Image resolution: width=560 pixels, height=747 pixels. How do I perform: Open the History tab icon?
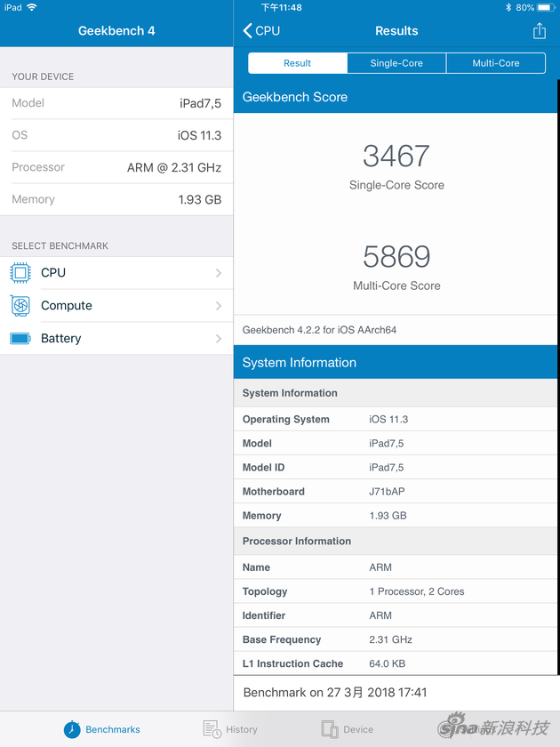pos(212,729)
